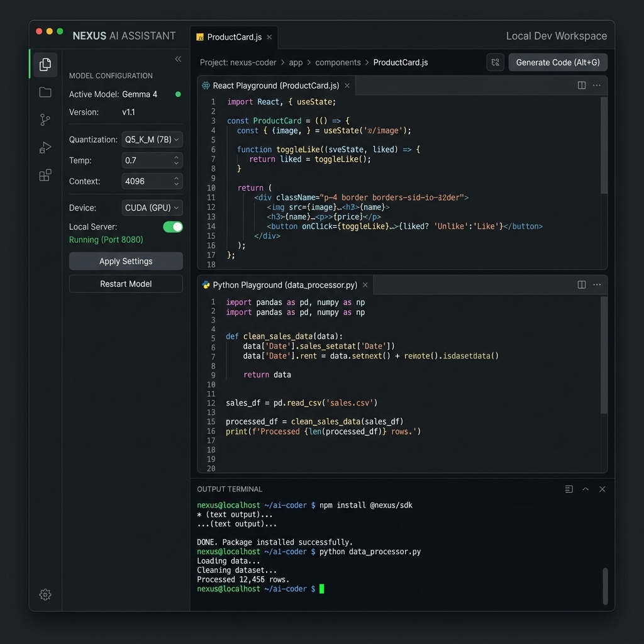Click 'Gemma 4' active model name
Image resolution: width=644 pixels, height=644 pixels.
[140, 94]
